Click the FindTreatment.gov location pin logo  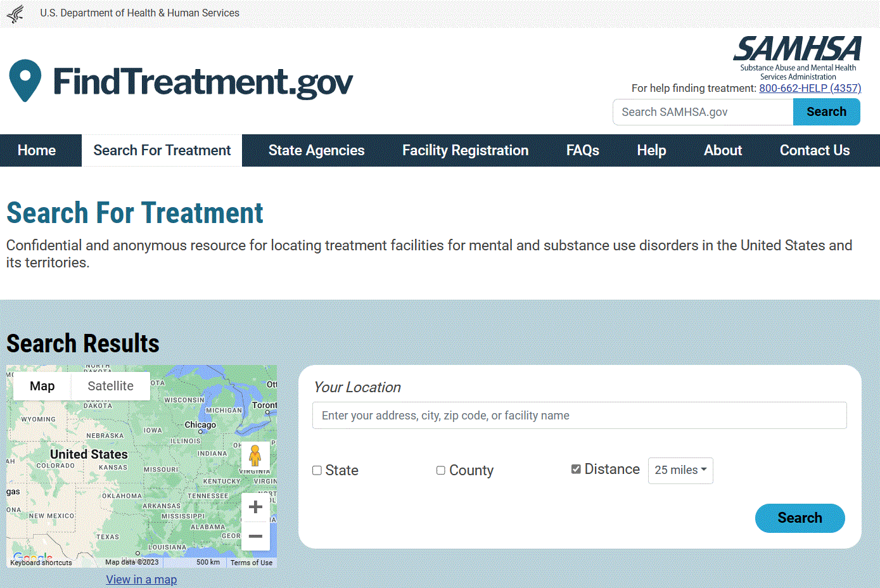click(x=25, y=80)
